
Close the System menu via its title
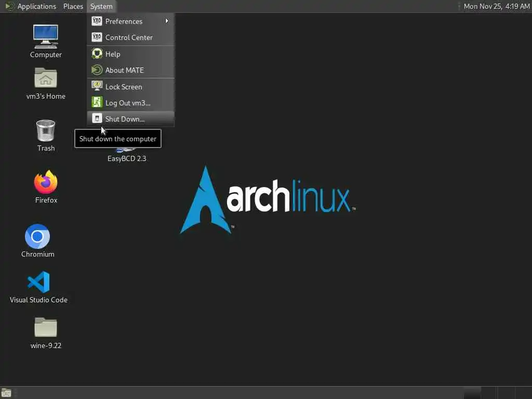pyautogui.click(x=101, y=6)
